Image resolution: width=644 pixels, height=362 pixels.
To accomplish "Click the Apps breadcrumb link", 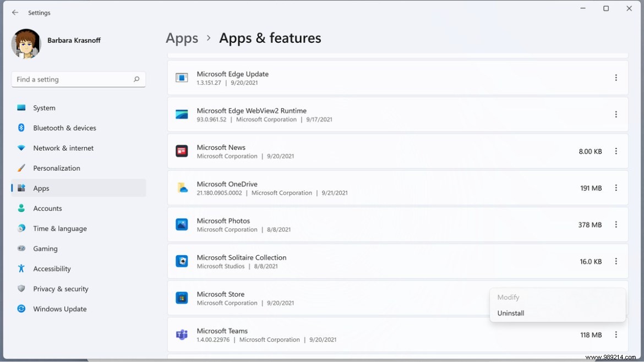I will [182, 38].
